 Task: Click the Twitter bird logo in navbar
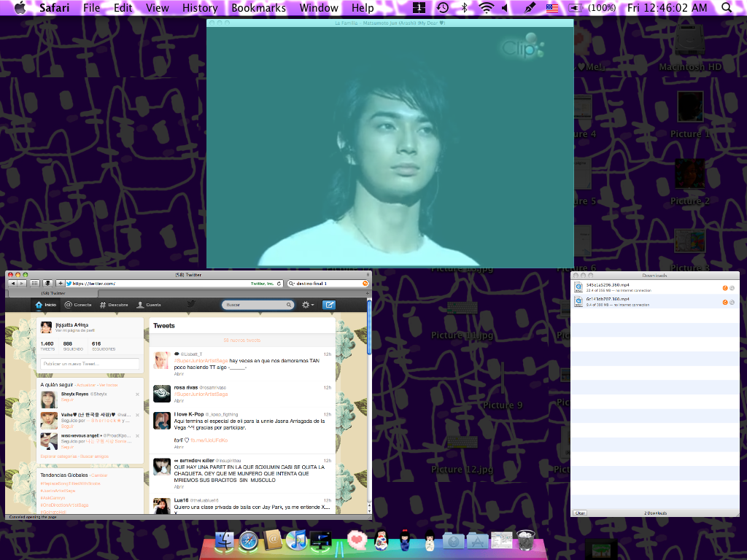click(x=192, y=304)
